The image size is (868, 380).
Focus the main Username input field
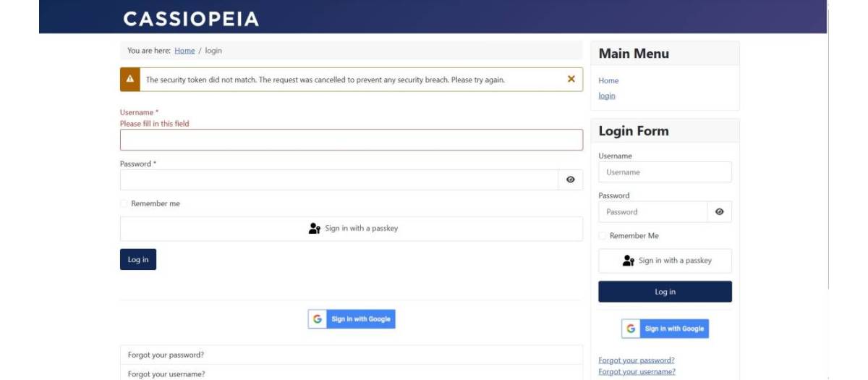[352, 140]
